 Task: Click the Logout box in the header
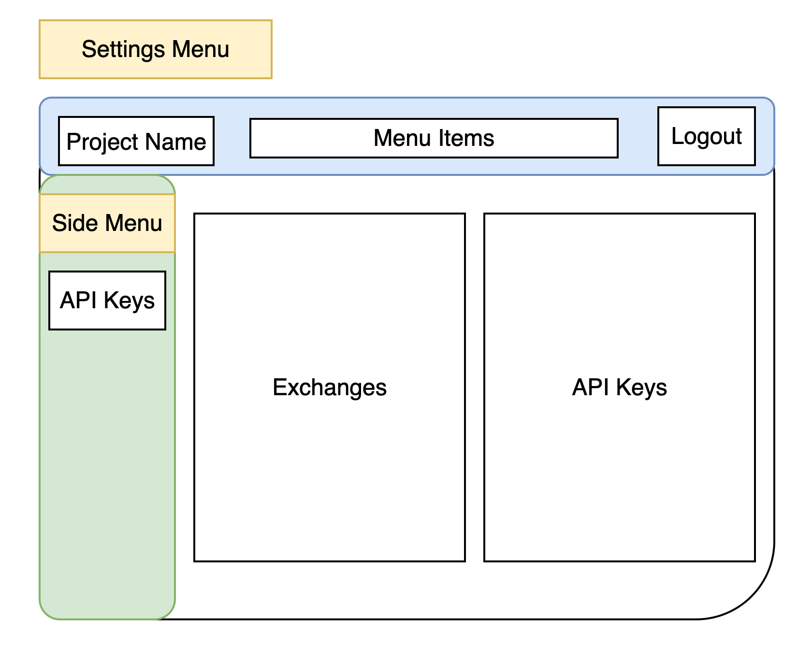point(706,136)
